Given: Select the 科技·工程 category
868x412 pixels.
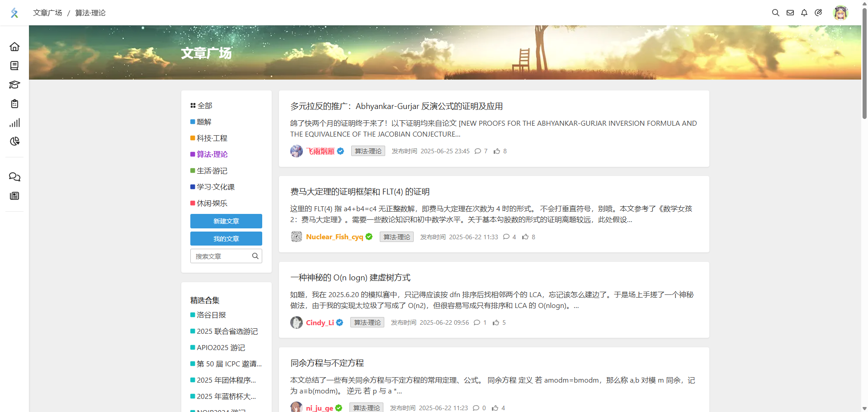Looking at the screenshot, I should tap(212, 138).
